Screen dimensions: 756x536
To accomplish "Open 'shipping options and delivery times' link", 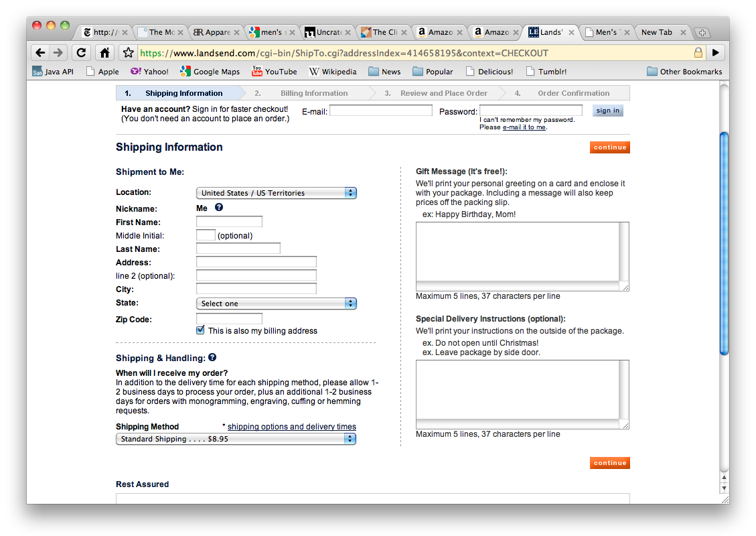I will (292, 427).
